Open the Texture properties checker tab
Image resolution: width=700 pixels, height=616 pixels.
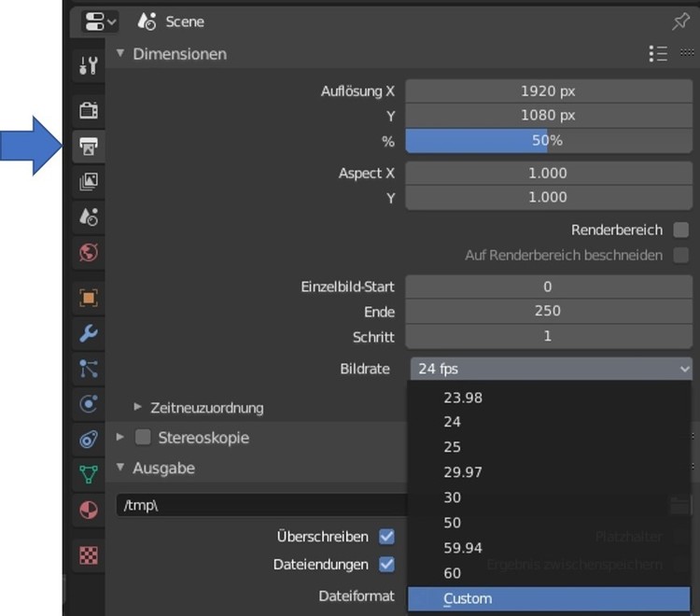point(89,555)
